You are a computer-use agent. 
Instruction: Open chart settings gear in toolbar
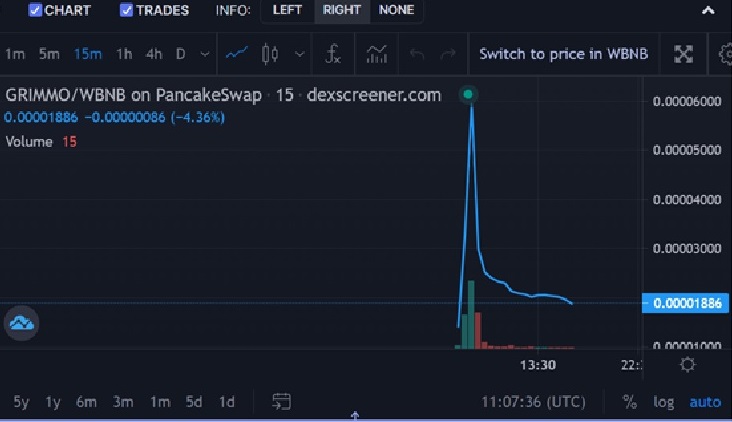pos(725,54)
